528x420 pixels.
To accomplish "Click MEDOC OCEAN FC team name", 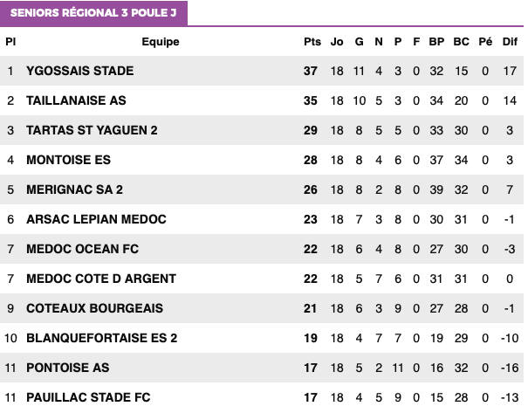I will 83,249.
